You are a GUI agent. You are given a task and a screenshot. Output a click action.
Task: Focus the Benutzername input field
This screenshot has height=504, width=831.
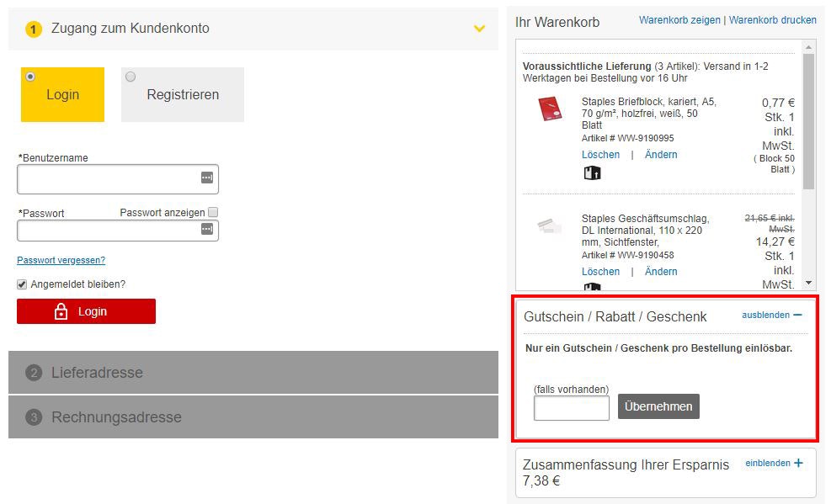pyautogui.click(x=118, y=179)
